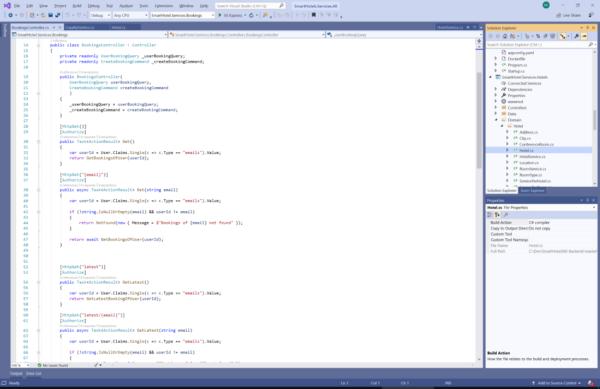600x389 pixels.
Task: Click the editor vertical scrollbar
Action: [479, 119]
